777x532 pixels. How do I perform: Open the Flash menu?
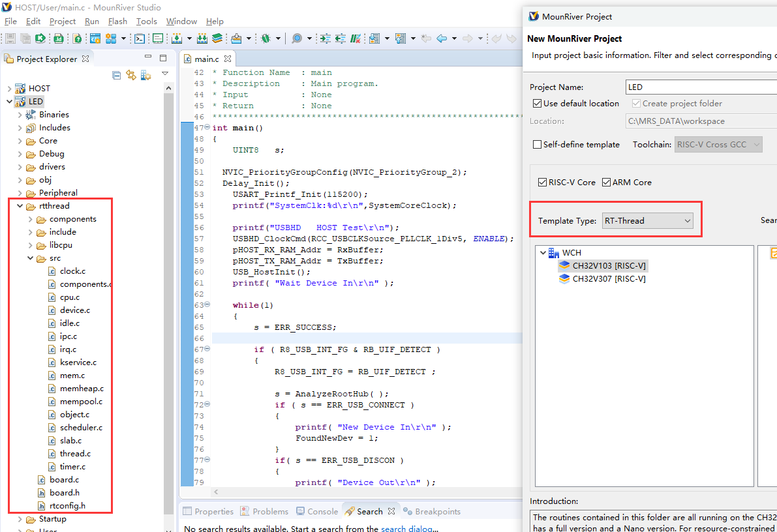click(117, 22)
